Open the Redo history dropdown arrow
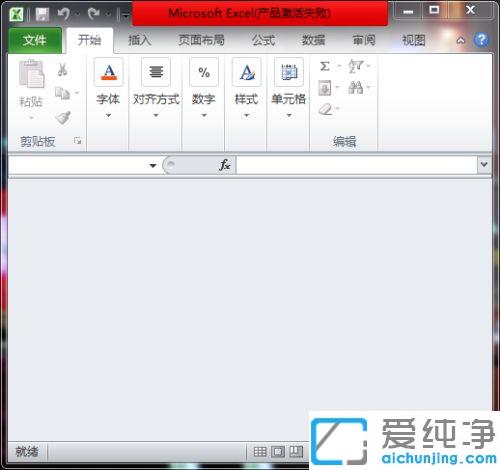This screenshot has width=500, height=470. (108, 14)
